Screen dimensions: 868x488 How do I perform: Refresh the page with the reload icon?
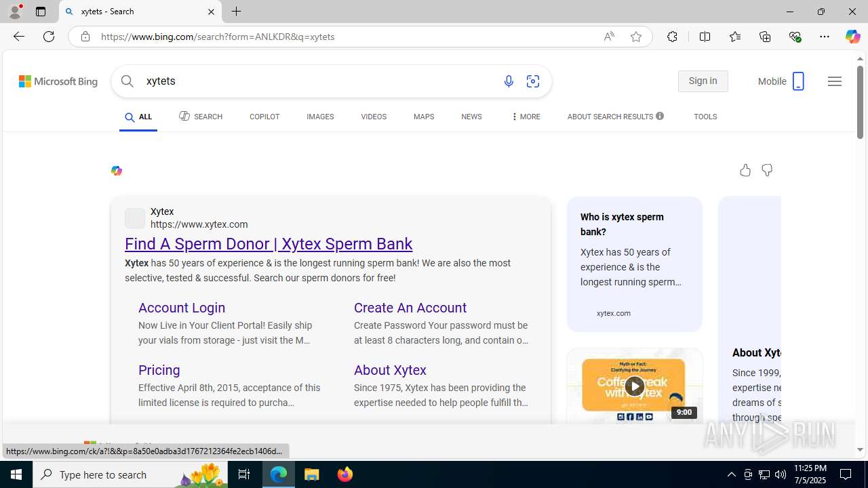[x=49, y=37]
